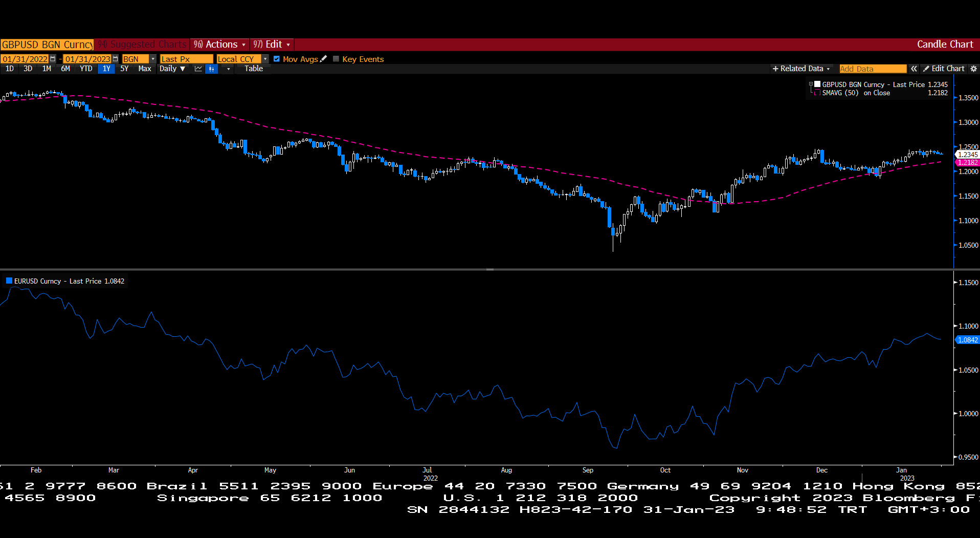The image size is (980, 538).
Task: Enable the Key Events checkbox
Action: point(336,59)
